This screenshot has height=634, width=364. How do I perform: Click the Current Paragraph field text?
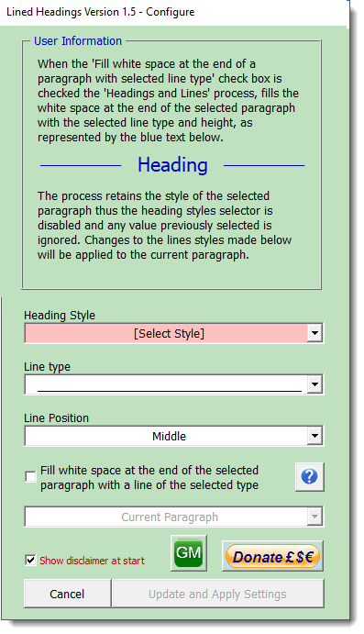point(170,517)
